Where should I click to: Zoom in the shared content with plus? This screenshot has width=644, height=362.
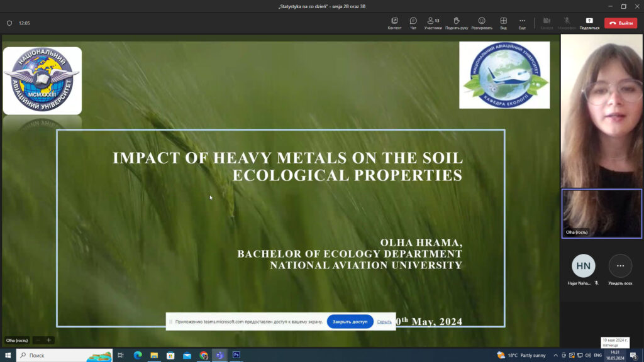point(49,340)
